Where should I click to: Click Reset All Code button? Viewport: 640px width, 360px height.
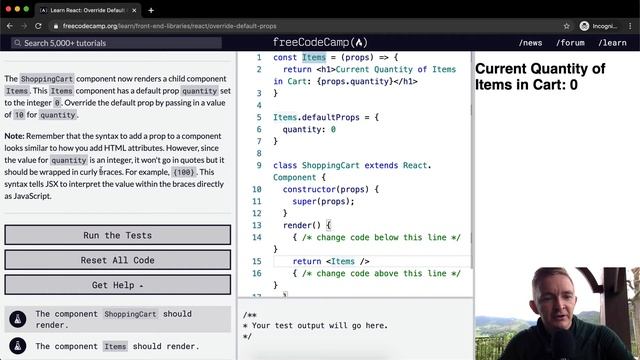click(118, 260)
